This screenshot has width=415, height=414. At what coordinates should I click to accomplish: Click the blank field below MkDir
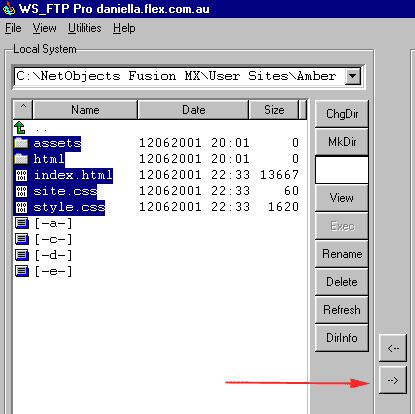342,170
